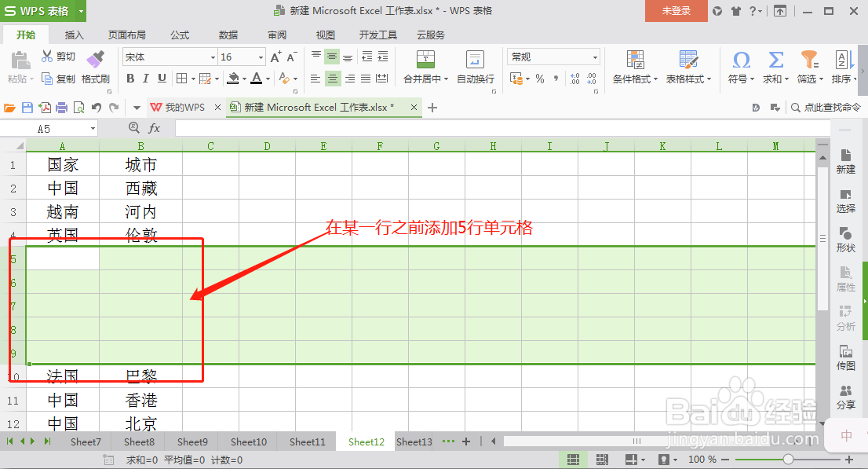Decrease font size with the A- icon
Screen dimensions: 868x469
pyautogui.click(x=292, y=57)
